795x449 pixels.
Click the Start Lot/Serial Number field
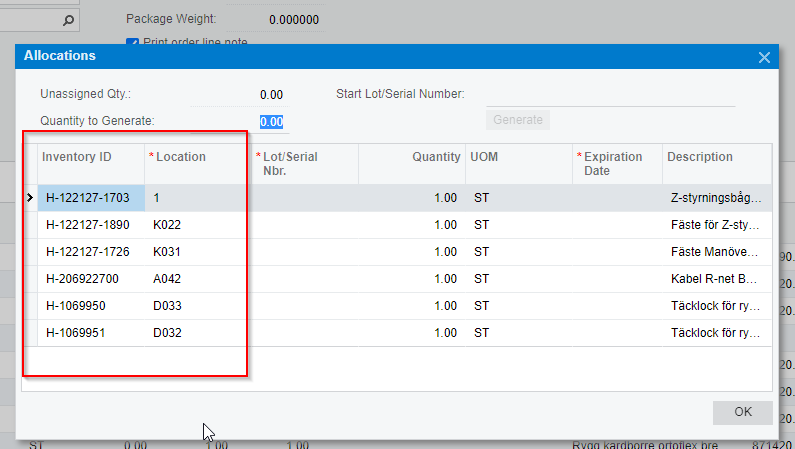tap(610, 95)
